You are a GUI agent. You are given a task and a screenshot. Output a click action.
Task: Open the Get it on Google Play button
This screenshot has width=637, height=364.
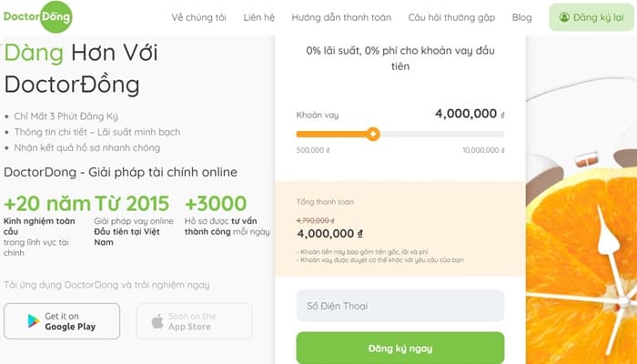[62, 321]
